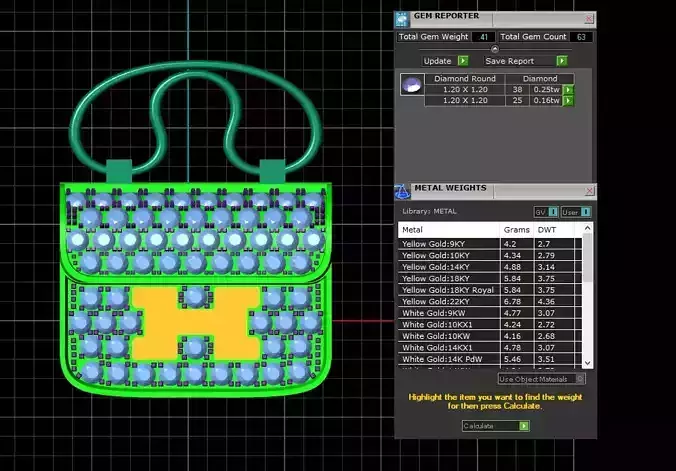Click the Save Report button label
676x471 pixels.
pyautogui.click(x=510, y=61)
